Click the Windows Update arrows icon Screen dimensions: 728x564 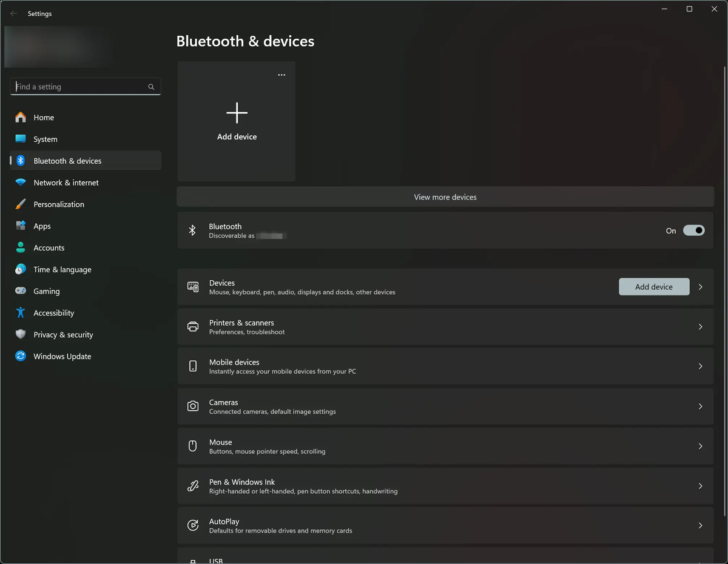[21, 356]
